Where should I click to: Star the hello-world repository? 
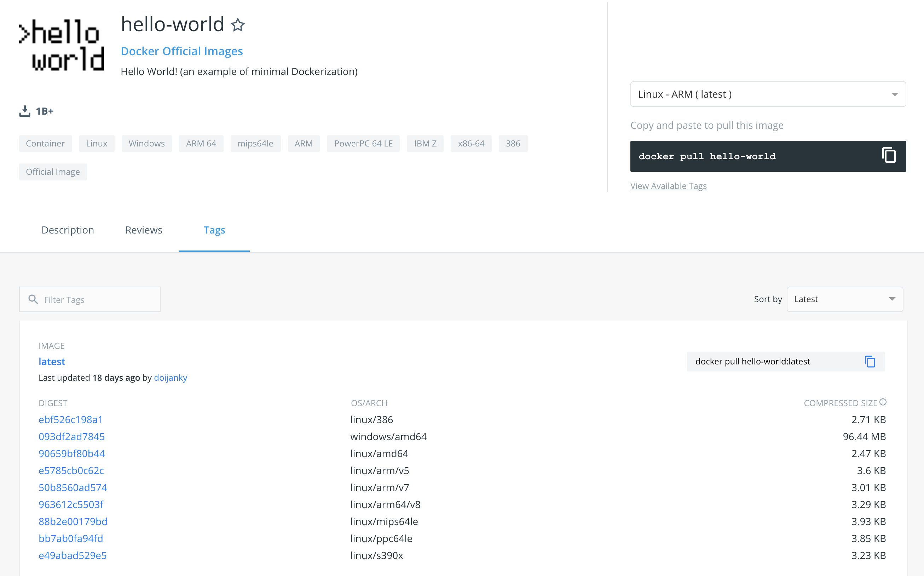(x=238, y=25)
